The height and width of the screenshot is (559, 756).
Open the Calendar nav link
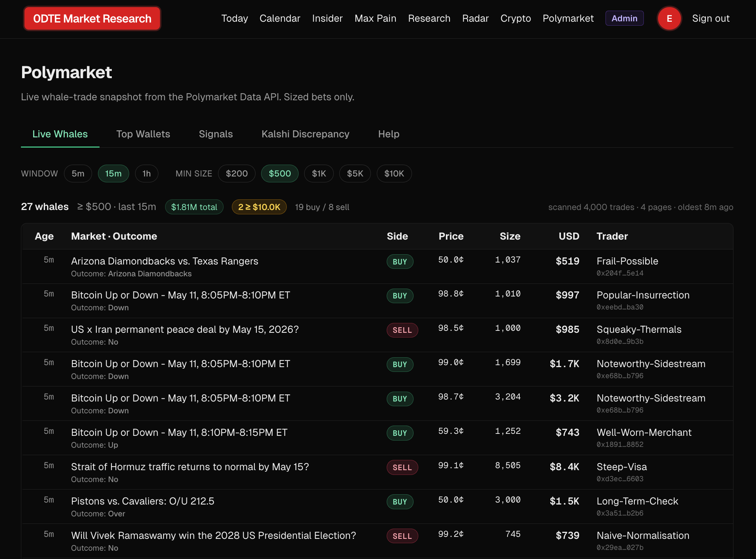point(280,19)
